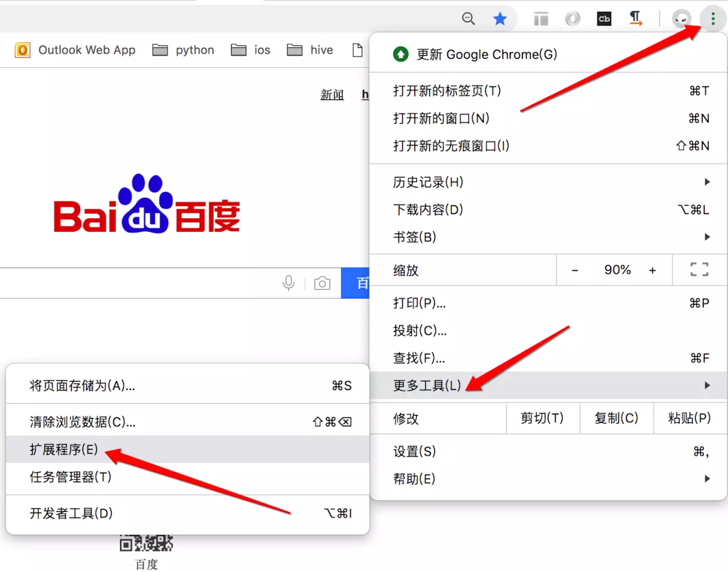
Task: Click the zoom magnifier icon in address bar
Action: tap(468, 19)
